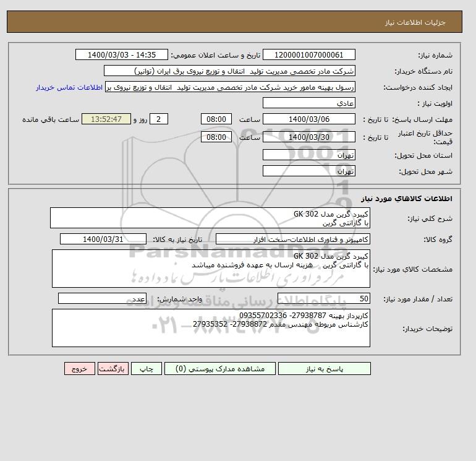Click the remaining days field showing 2
Viewport: 476px width, 461px height.
click(158, 119)
